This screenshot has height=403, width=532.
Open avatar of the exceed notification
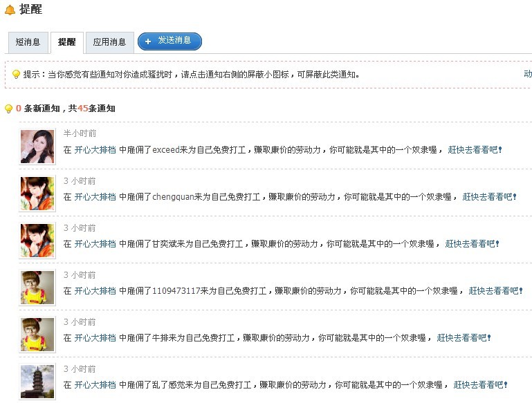(x=37, y=147)
